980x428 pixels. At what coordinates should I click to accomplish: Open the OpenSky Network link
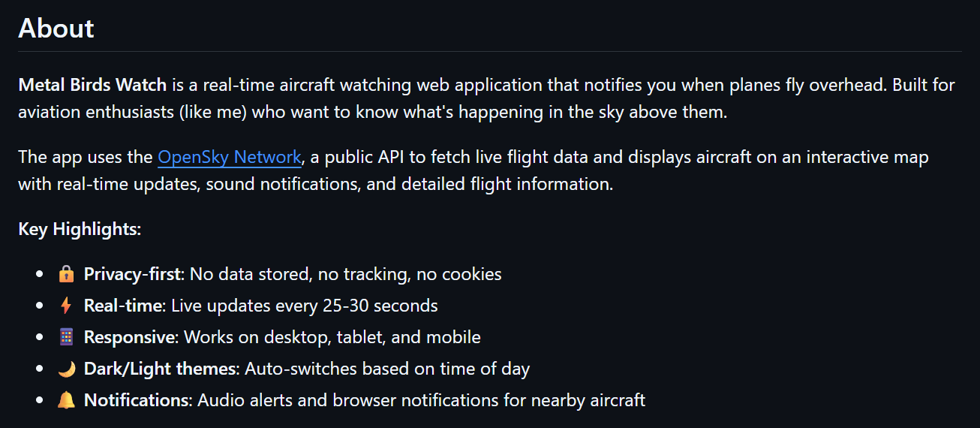tap(229, 158)
